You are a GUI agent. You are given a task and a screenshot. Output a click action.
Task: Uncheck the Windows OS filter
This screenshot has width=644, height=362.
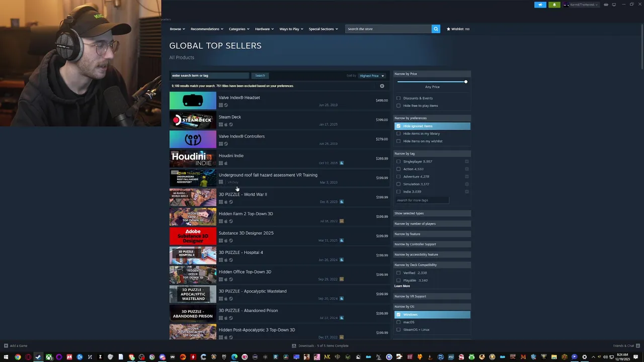[x=398, y=315]
